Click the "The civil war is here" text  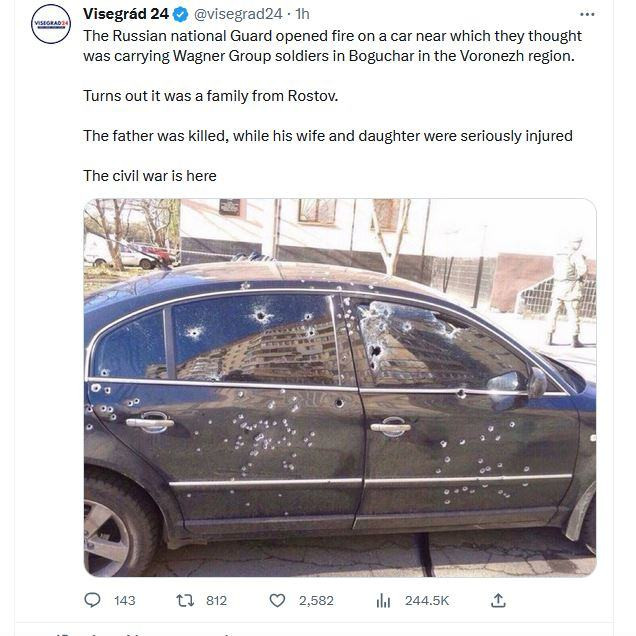pyautogui.click(x=150, y=176)
